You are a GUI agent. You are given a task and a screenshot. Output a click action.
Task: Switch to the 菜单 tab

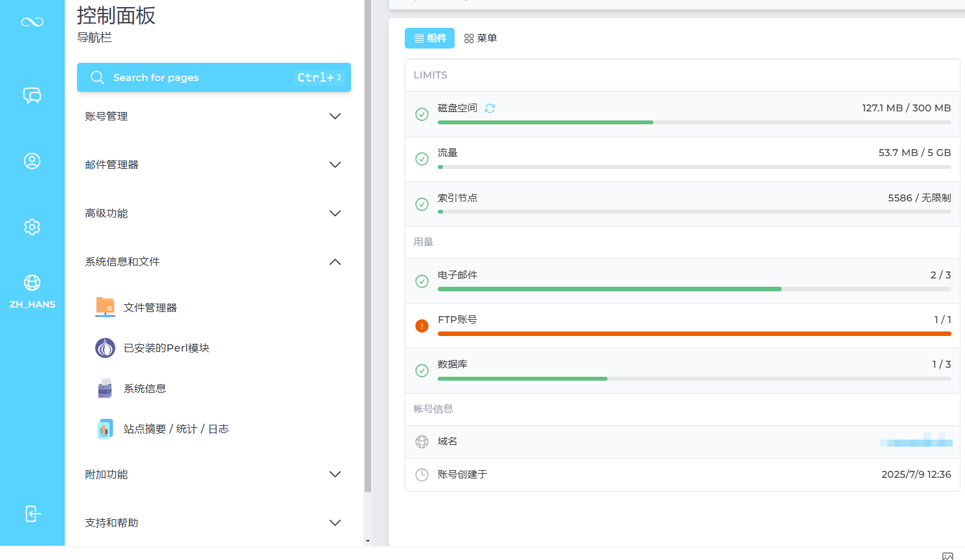[x=481, y=38]
